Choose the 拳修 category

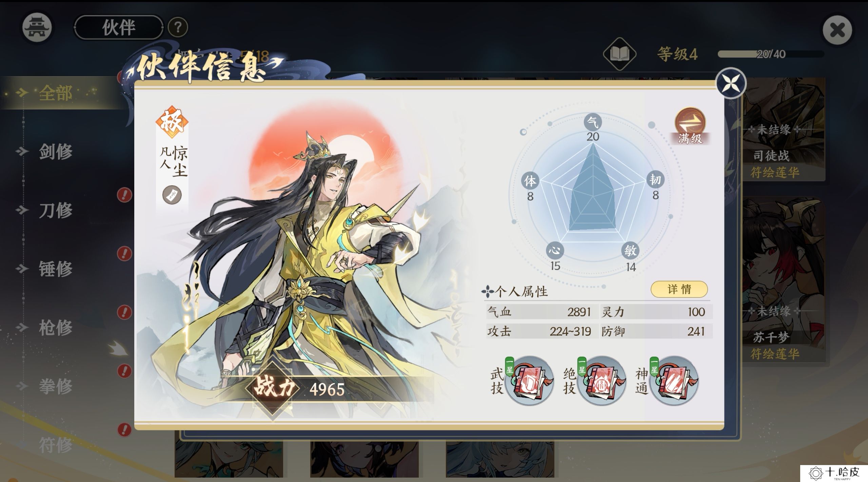[x=56, y=386]
